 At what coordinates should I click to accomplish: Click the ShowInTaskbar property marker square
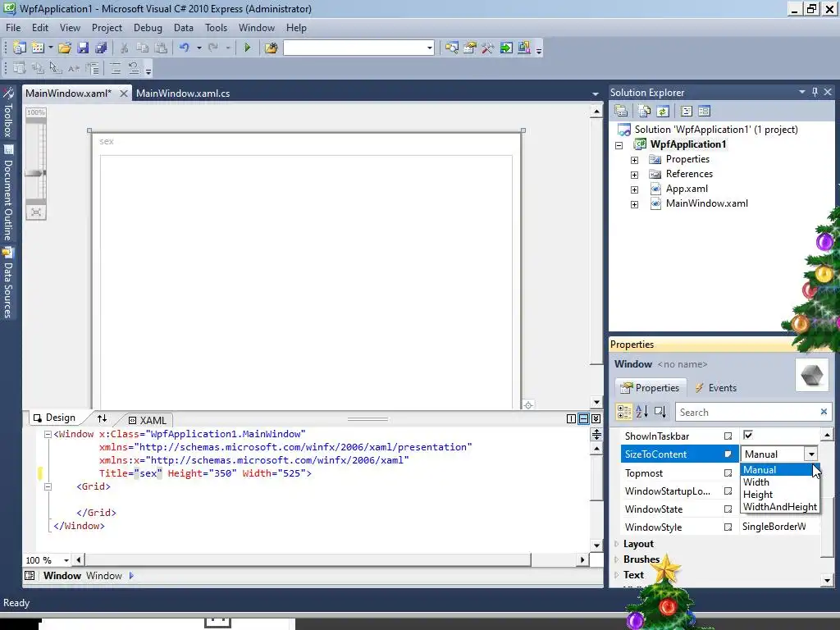click(728, 436)
